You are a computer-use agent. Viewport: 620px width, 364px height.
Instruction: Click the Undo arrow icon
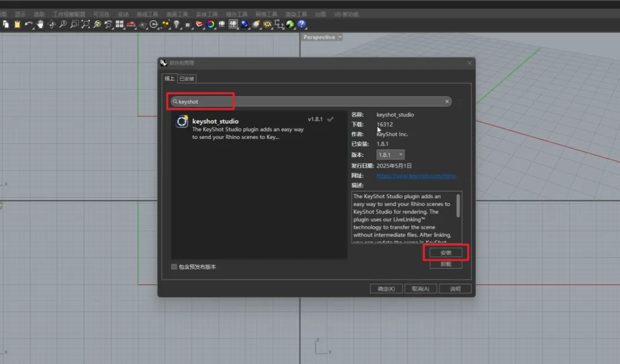point(28,24)
